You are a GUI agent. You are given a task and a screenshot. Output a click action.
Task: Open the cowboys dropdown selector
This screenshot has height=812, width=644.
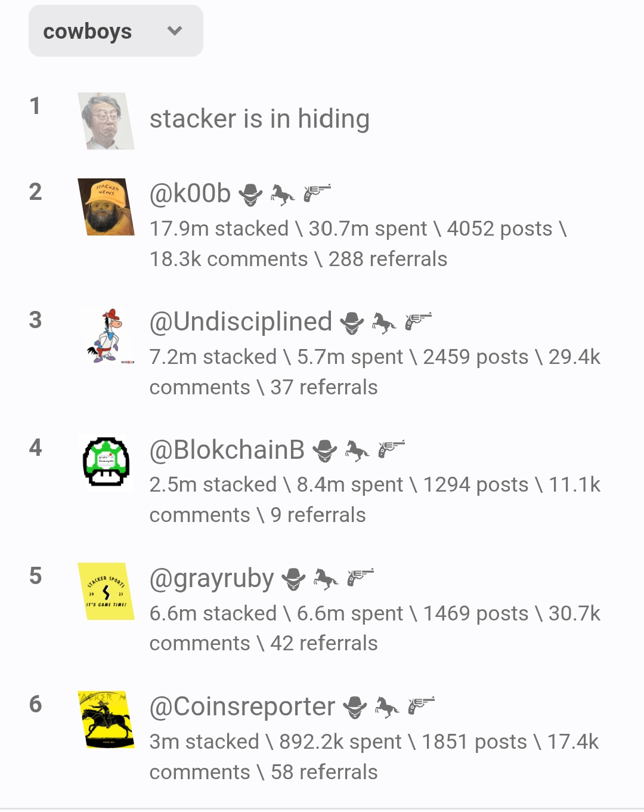pyautogui.click(x=116, y=31)
